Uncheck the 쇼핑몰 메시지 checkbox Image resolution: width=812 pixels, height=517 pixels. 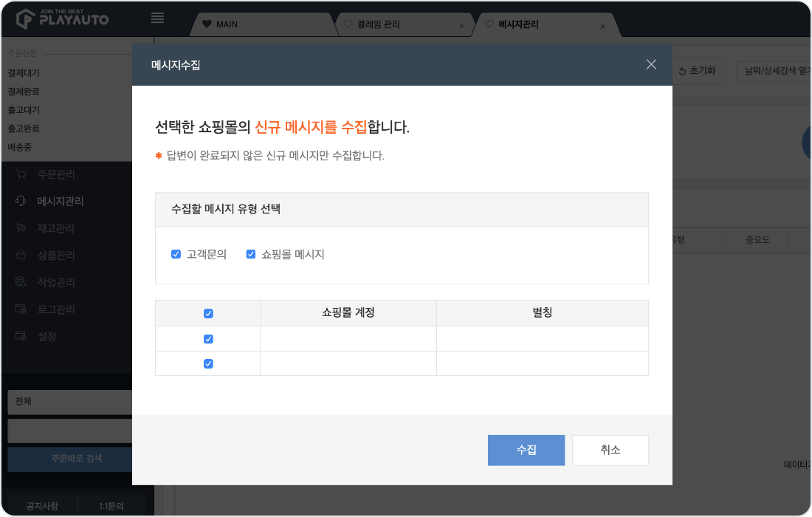click(x=251, y=254)
